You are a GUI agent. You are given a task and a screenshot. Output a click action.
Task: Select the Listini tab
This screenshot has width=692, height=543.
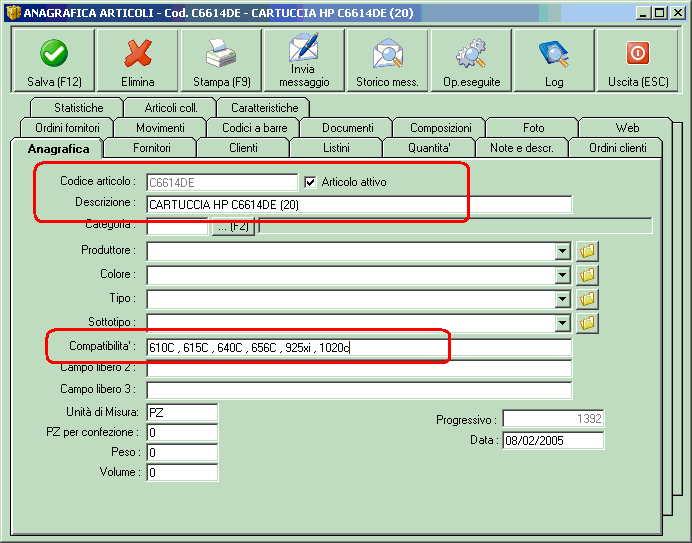pyautogui.click(x=336, y=148)
